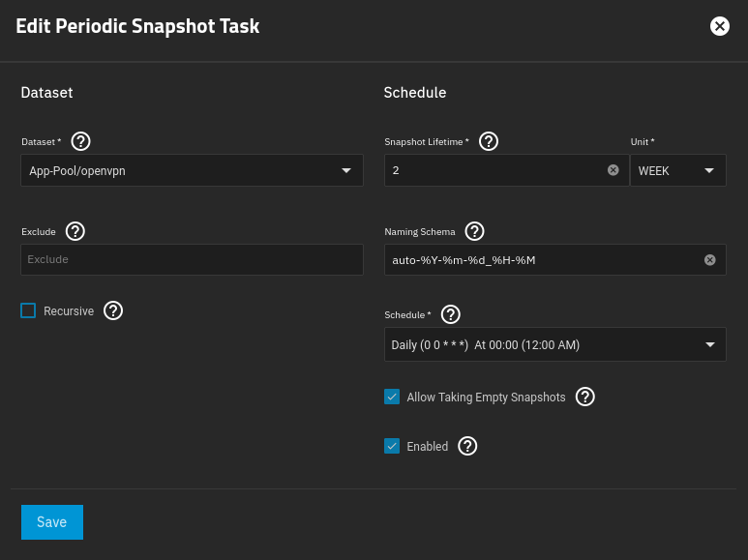Show Naming Schema help tooltip
This screenshot has height=560, width=748.
(475, 231)
